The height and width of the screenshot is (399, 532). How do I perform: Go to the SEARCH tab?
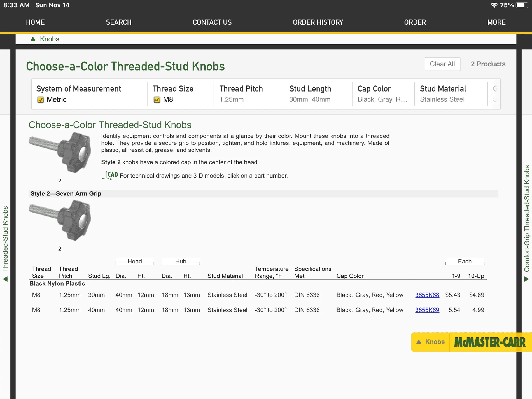[118, 22]
